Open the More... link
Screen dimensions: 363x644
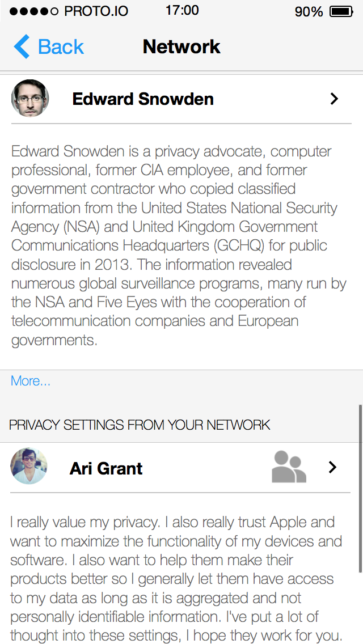31,381
